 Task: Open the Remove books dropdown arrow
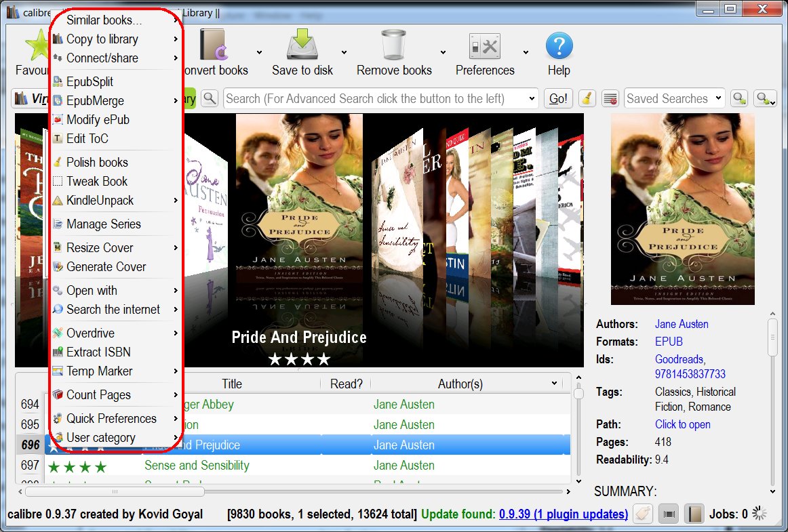point(444,52)
